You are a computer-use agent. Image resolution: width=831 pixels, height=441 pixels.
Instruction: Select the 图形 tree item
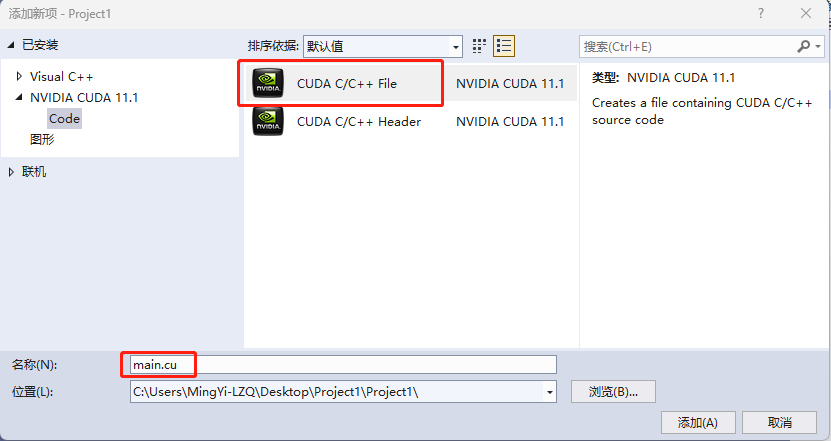tap(42, 139)
